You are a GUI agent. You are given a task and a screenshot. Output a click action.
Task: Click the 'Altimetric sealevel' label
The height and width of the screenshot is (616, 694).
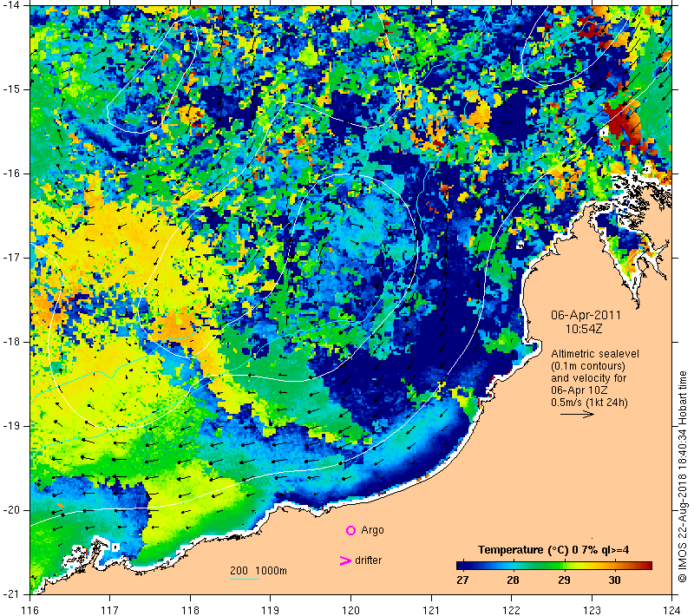(595, 354)
